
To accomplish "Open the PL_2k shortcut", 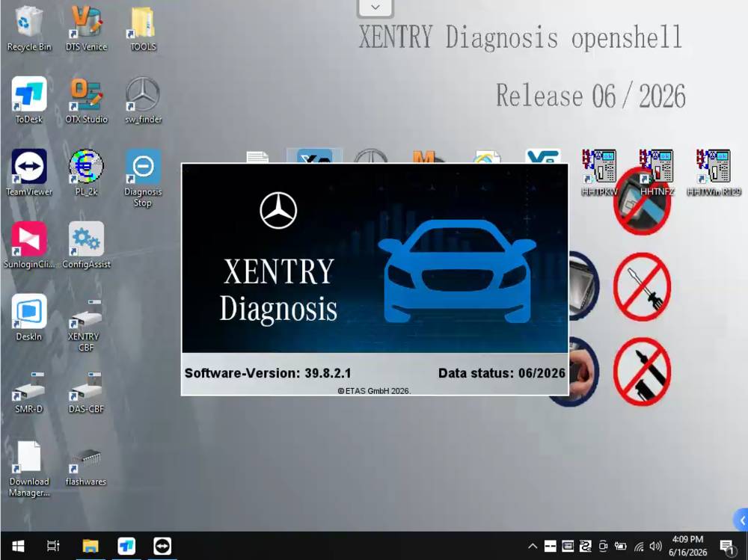I will (x=86, y=173).
